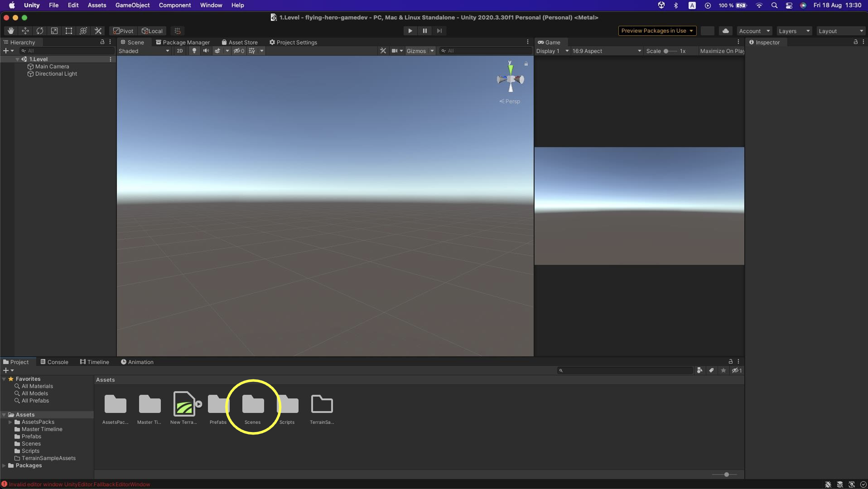Open macOS Spotlight search
Screen dimensions: 868x489
point(774,5)
